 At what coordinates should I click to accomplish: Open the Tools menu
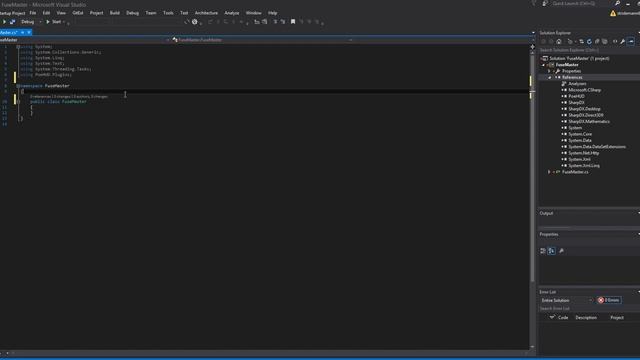(168, 13)
